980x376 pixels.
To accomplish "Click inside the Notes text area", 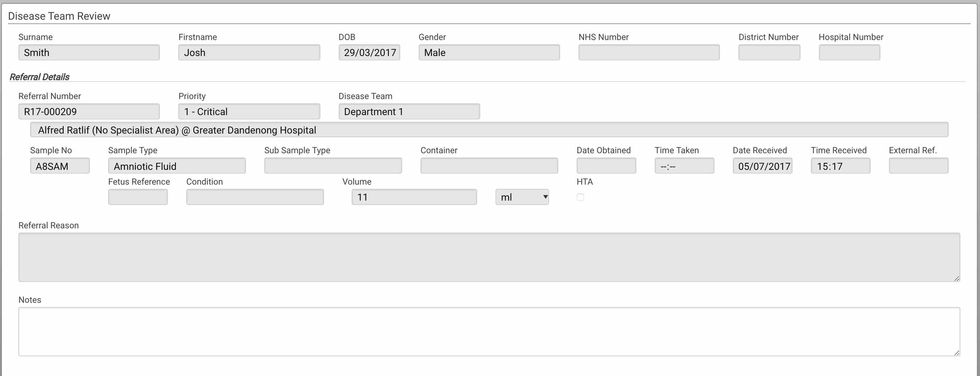I will (x=489, y=331).
